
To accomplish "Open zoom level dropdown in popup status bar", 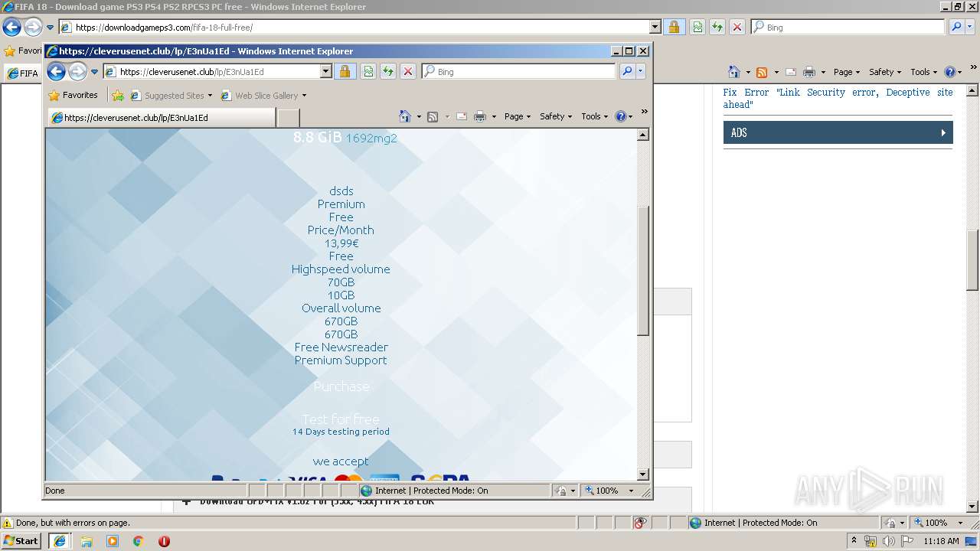I will 631,491.
